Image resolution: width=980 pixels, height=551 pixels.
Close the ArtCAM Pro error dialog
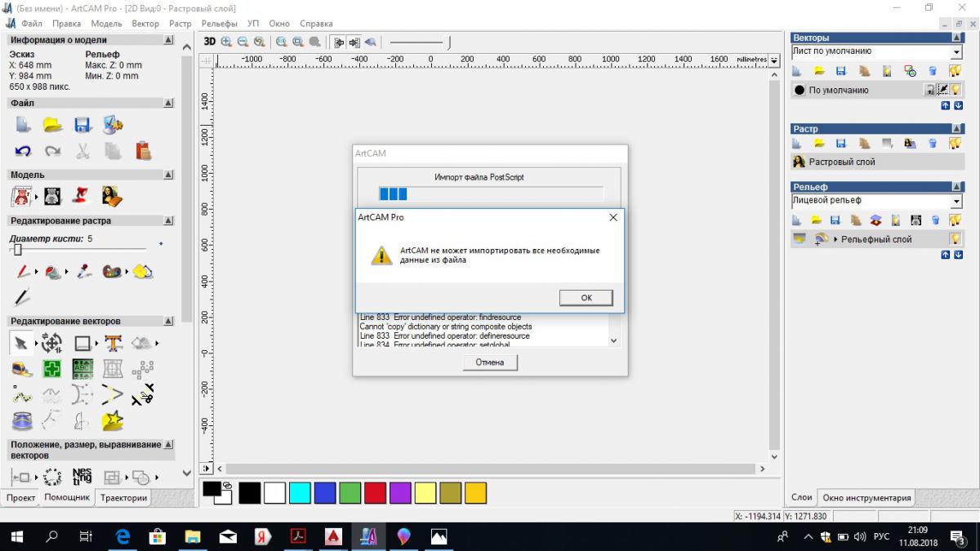click(613, 217)
